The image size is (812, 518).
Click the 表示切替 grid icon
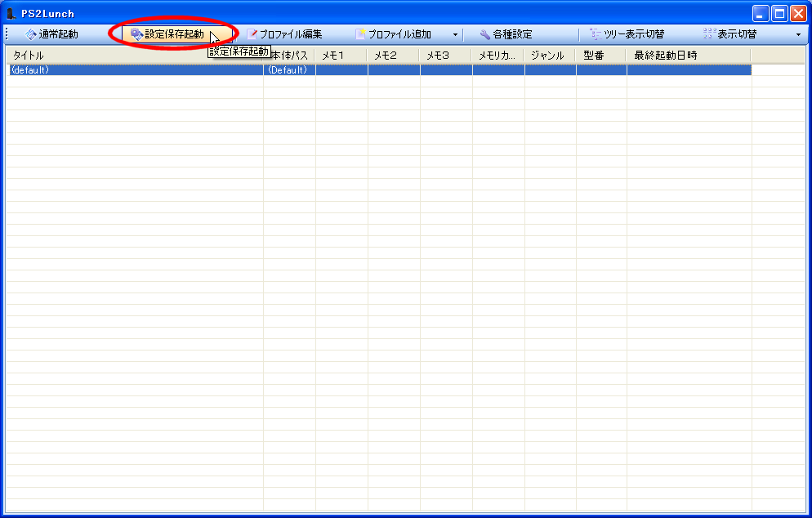click(x=709, y=34)
